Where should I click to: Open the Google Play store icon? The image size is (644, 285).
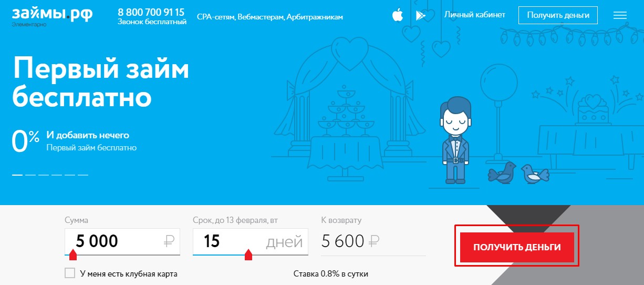pyautogui.click(x=421, y=15)
